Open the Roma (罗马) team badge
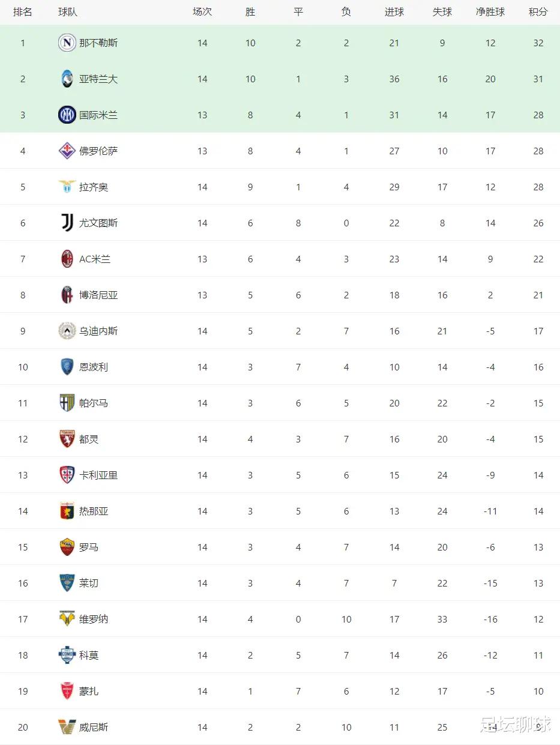The image size is (560, 745). coord(67,547)
